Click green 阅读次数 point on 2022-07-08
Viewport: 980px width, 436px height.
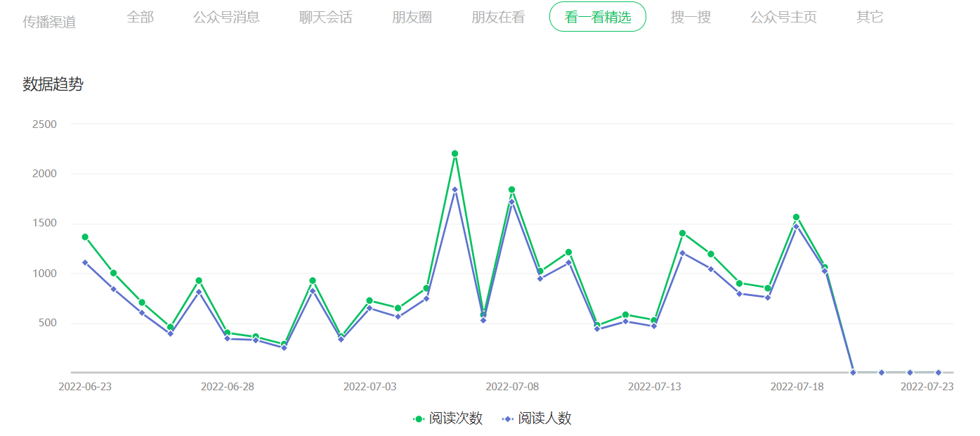[511, 190]
